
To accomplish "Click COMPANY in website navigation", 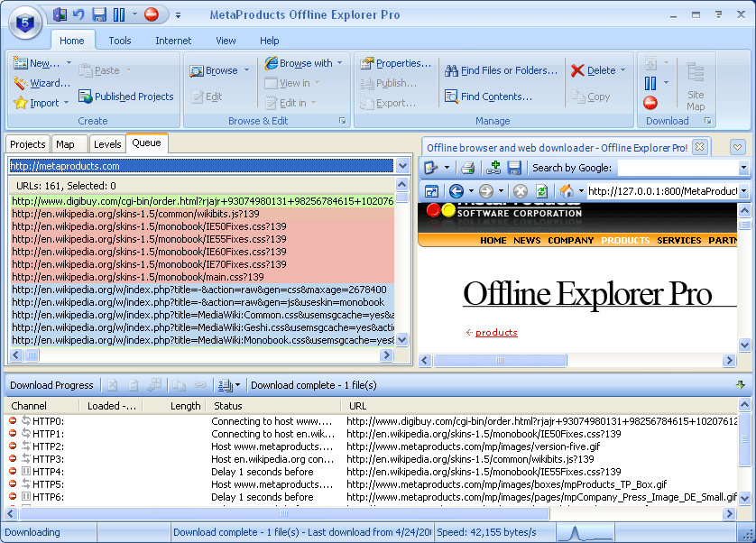I will point(571,240).
